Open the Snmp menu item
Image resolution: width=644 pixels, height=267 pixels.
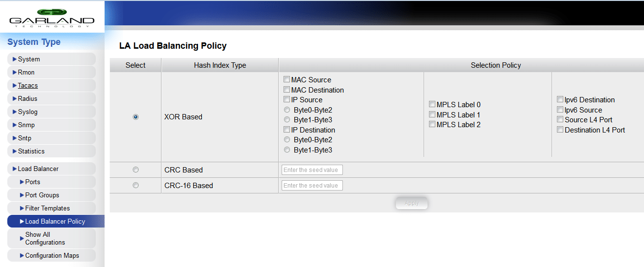(51, 125)
